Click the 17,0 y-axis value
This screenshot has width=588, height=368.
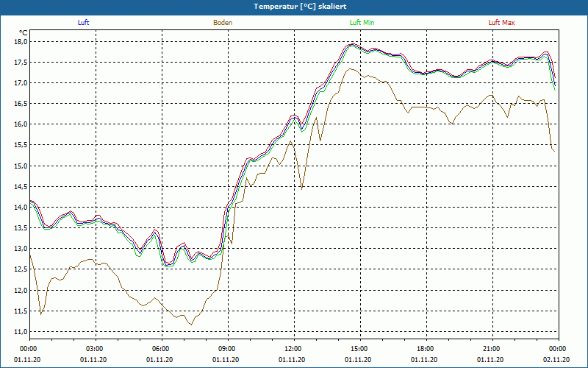point(21,83)
